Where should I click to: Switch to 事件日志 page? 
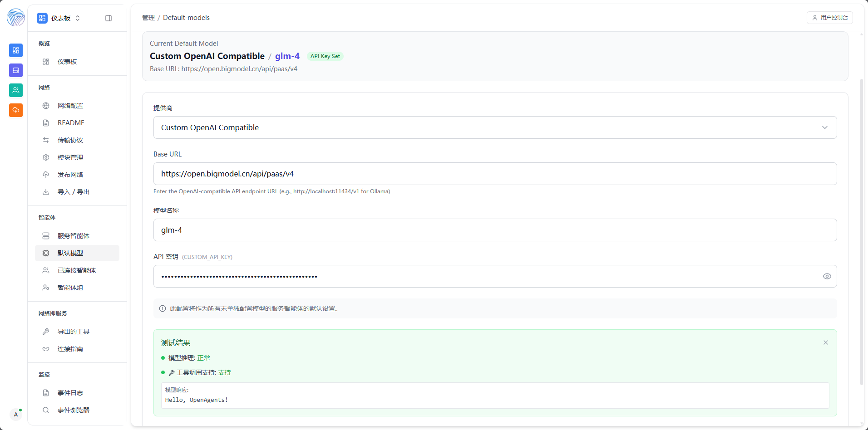(x=70, y=392)
